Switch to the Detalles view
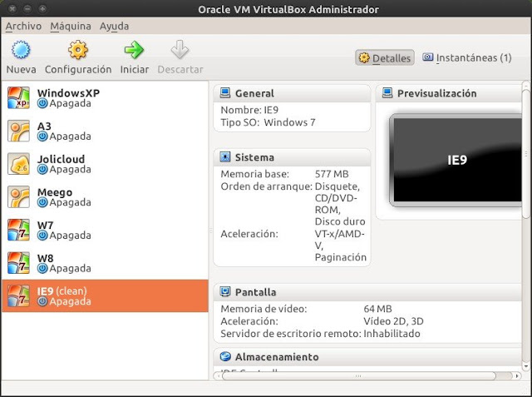Viewport: 532px width, 397px height. (x=385, y=58)
